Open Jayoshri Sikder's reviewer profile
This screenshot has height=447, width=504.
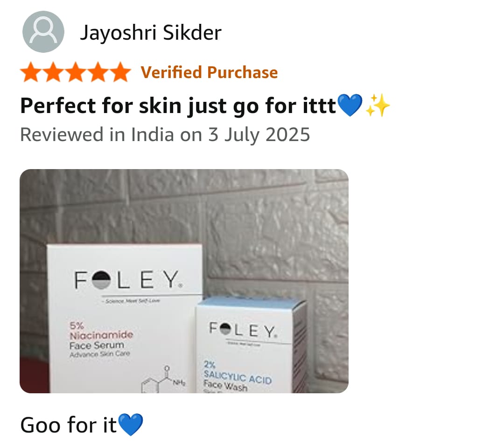[150, 33]
